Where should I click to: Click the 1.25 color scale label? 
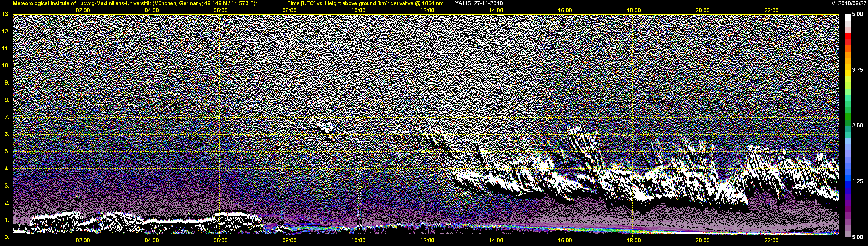click(858, 181)
